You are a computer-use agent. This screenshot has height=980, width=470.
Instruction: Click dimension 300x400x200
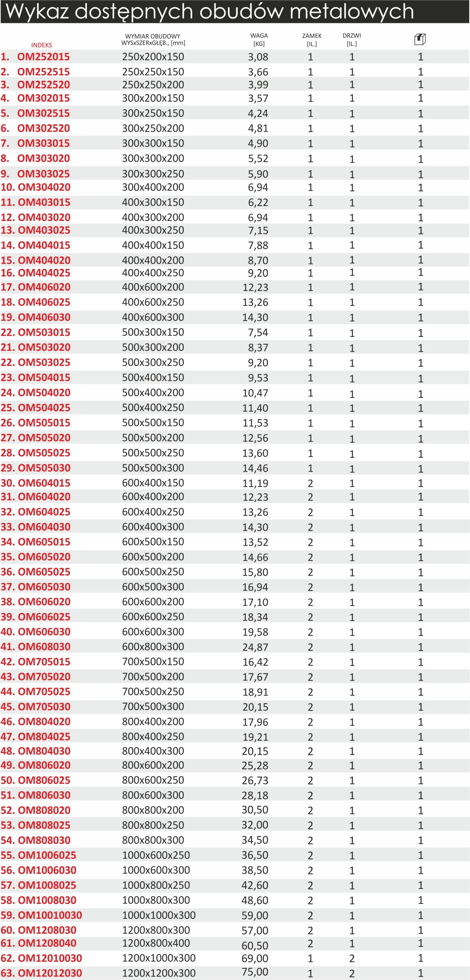click(153, 187)
